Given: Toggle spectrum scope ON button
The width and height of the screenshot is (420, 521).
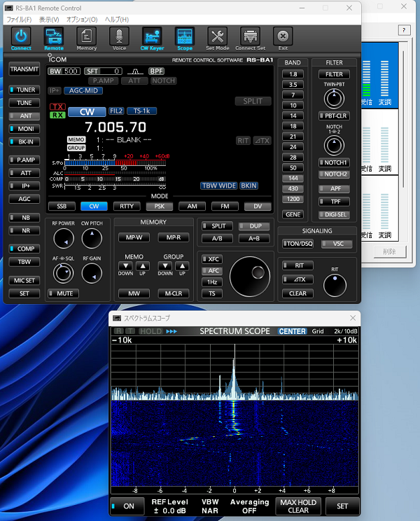Looking at the screenshot, I should click(127, 506).
